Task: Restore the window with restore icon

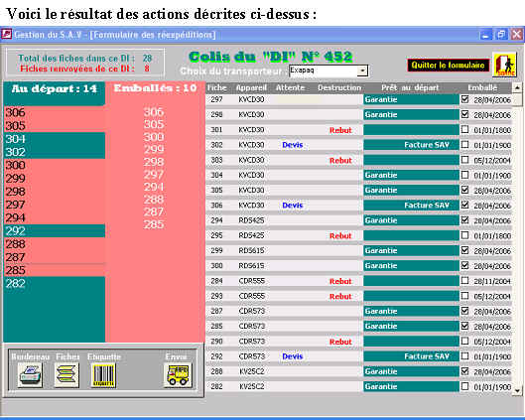Action: [x=501, y=35]
